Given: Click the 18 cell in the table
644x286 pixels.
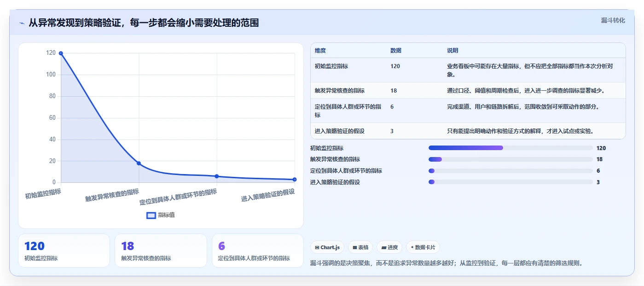Looking at the screenshot, I should click(x=394, y=91).
